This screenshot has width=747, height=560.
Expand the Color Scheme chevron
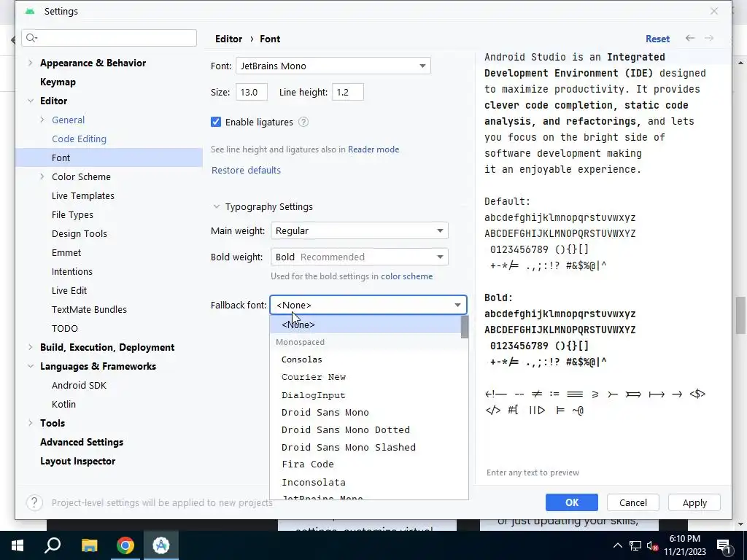[x=42, y=176]
